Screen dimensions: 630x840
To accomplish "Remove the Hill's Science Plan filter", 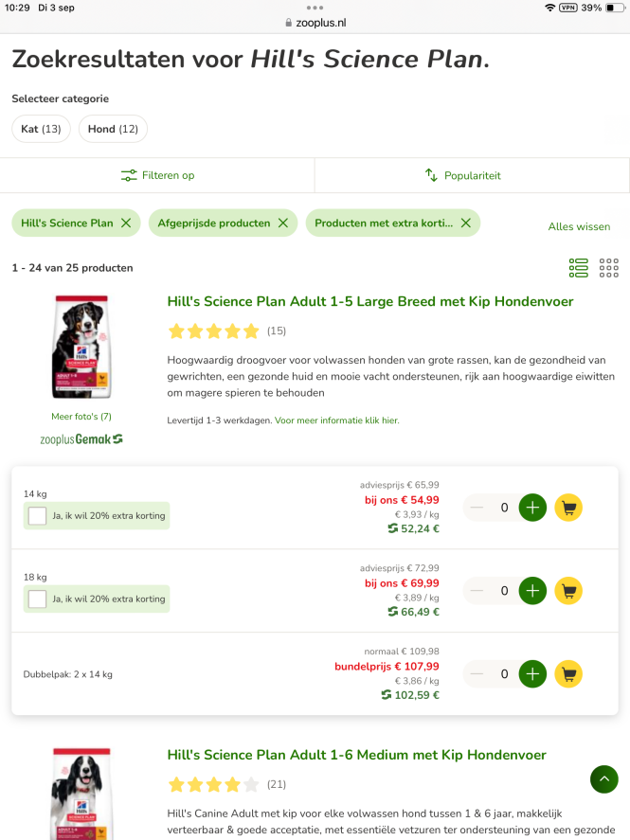I will [126, 223].
